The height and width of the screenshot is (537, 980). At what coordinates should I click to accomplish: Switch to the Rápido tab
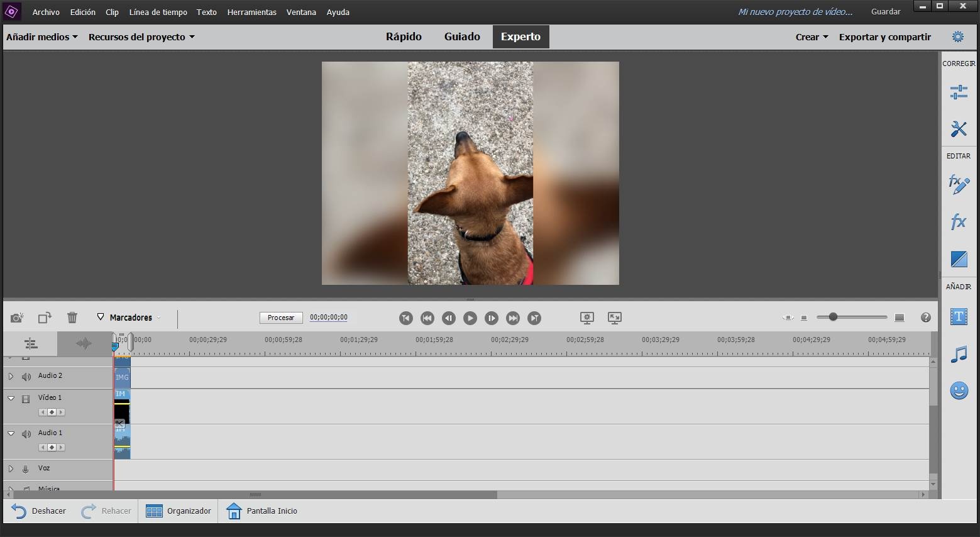coord(404,36)
